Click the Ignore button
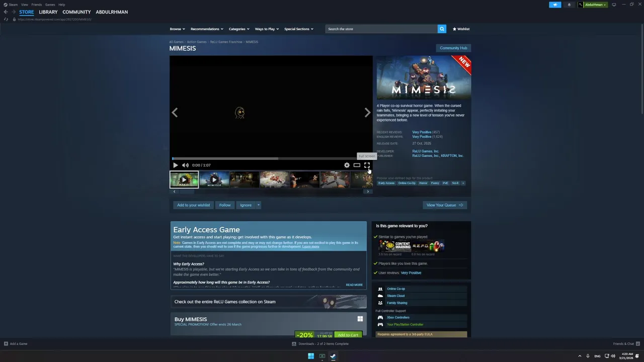Screen dimensions: 644x362 point(246,205)
